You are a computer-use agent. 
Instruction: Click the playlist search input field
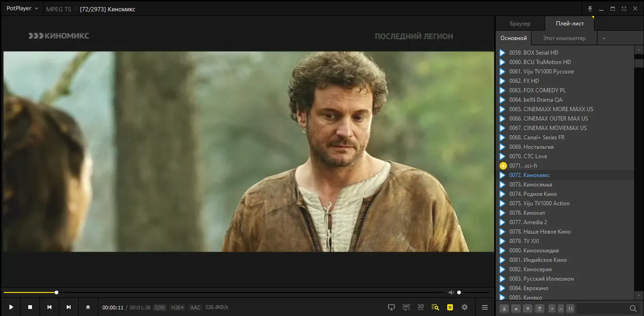[603, 308]
